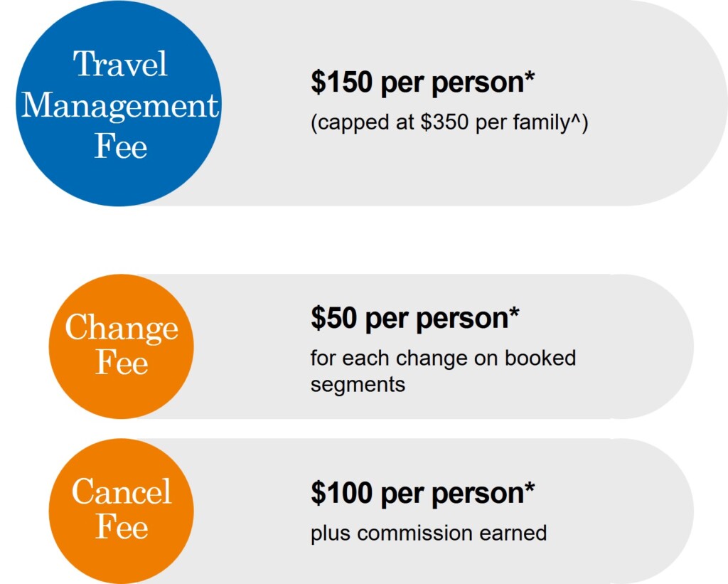Select the "plus commission earned" text
Image resolution: width=728 pixels, height=584 pixels.
coord(429,533)
